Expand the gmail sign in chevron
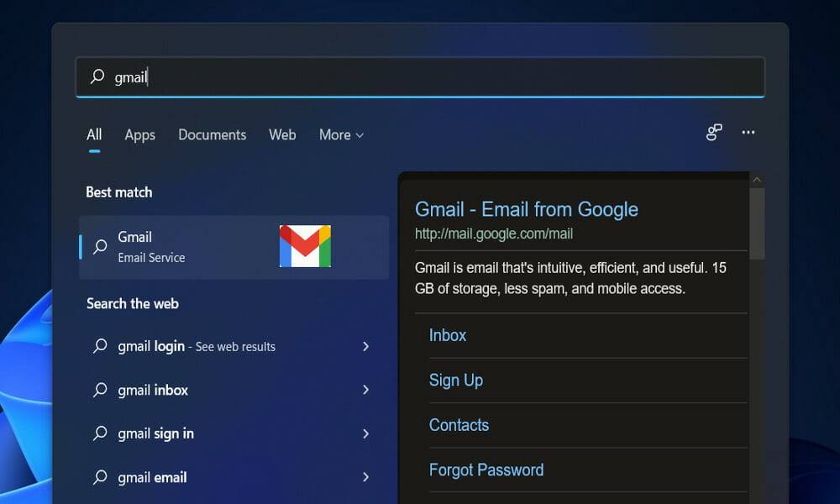The height and width of the screenshot is (504, 840). (x=366, y=433)
